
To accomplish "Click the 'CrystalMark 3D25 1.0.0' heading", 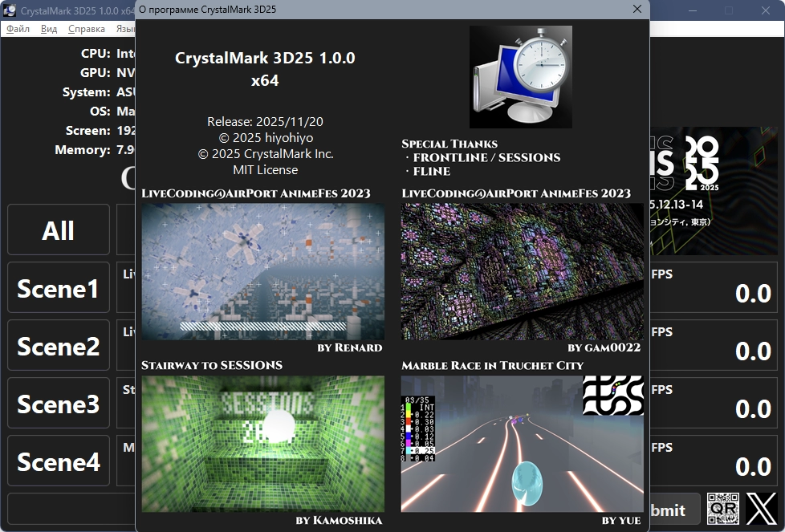I will pyautogui.click(x=265, y=58).
